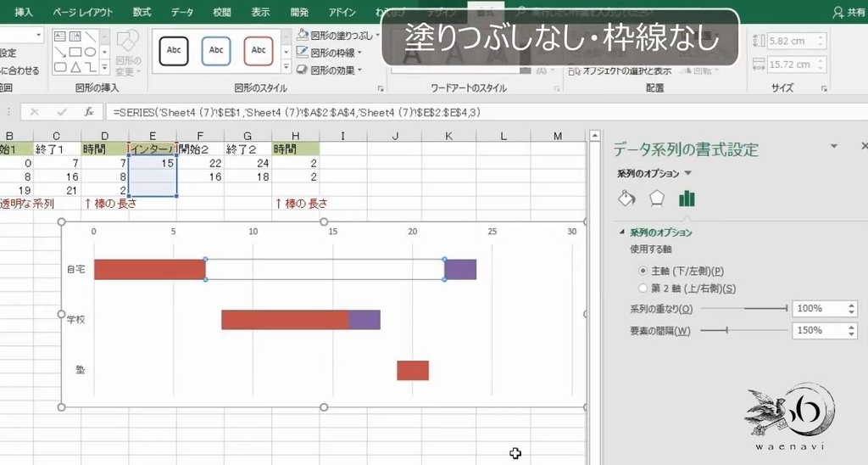Click the red bar in 学校 row
This screenshot has width=868, height=465.
285,320
